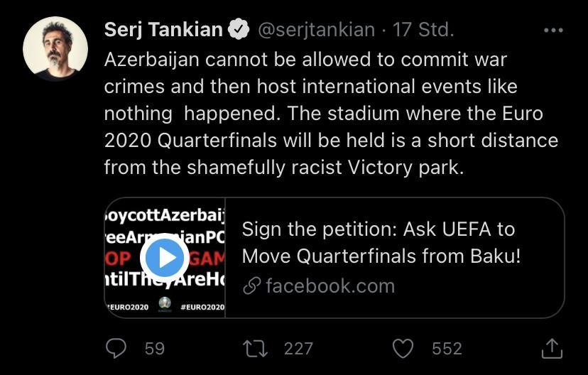The width and height of the screenshot is (588, 375).
Task: Click the chain link icon
Action: [251, 287]
